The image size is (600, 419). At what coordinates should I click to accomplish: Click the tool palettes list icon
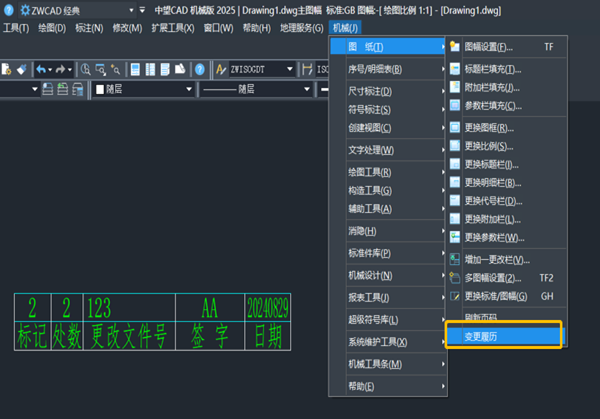pos(165,69)
